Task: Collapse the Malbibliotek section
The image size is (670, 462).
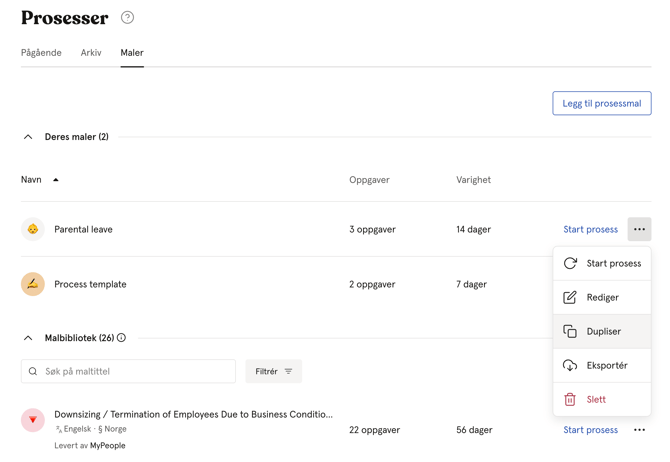Action: (x=28, y=338)
